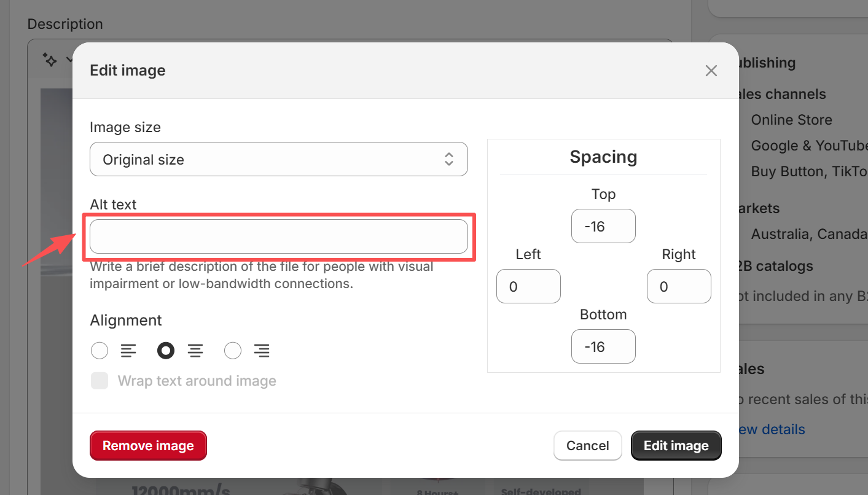This screenshot has height=495, width=868.
Task: Click the right-align lines icon
Action: pyautogui.click(x=262, y=351)
